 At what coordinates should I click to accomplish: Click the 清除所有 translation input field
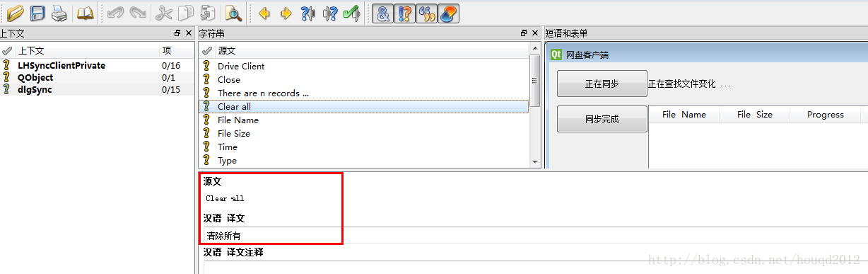[535, 235]
